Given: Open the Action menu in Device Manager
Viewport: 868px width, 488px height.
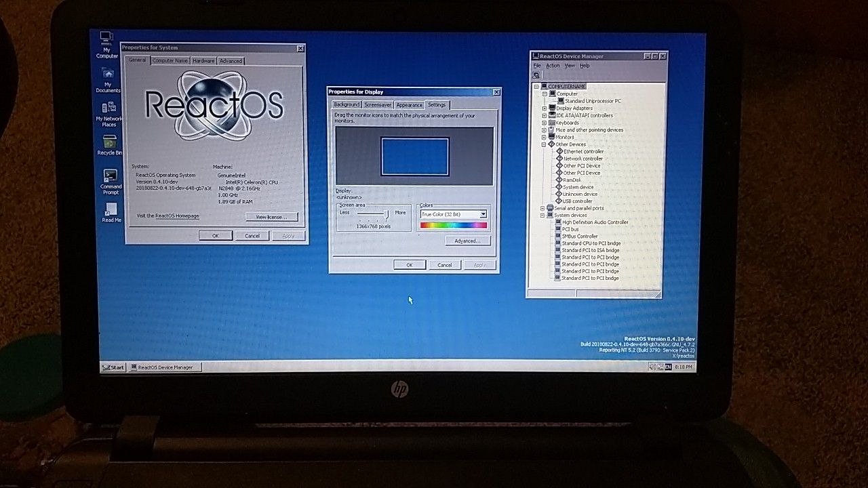Looking at the screenshot, I should tap(553, 66).
